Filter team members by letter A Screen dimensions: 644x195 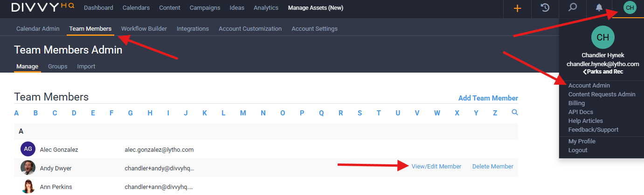point(16,113)
